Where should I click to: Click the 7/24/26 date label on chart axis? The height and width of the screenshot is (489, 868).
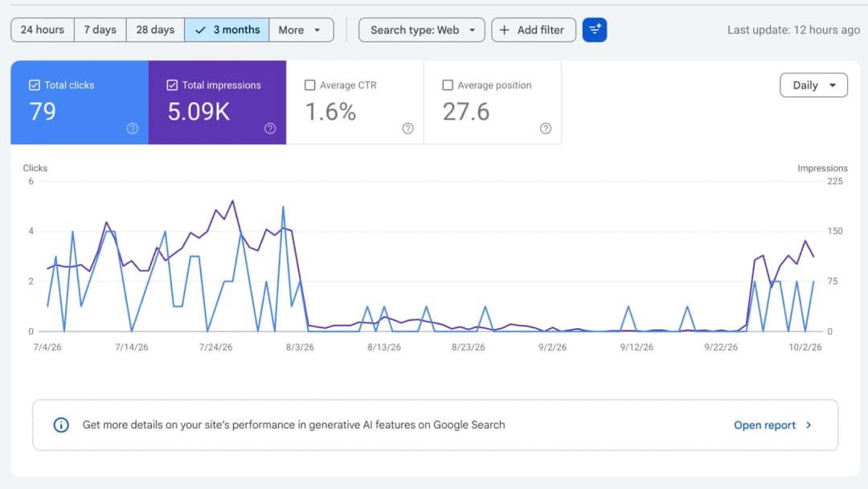215,347
